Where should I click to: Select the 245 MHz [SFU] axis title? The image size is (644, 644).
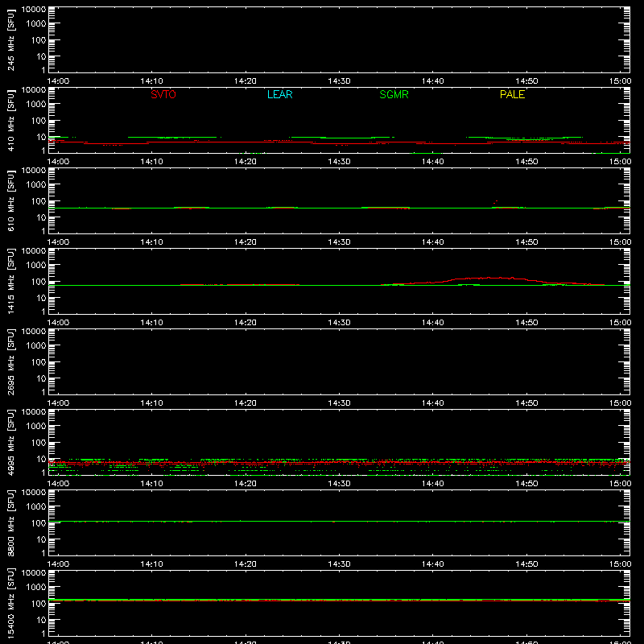[x=10, y=39]
